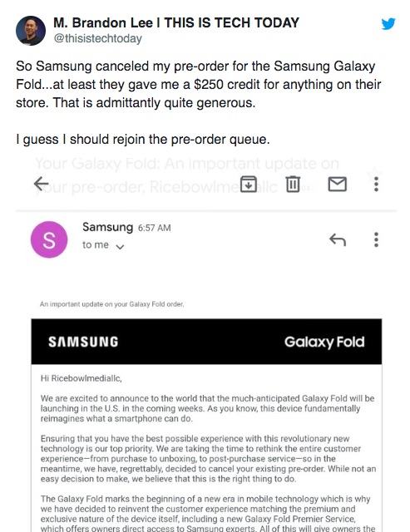The height and width of the screenshot is (532, 410).
Task: Click the Twitter bird logo
Action: [x=388, y=24]
